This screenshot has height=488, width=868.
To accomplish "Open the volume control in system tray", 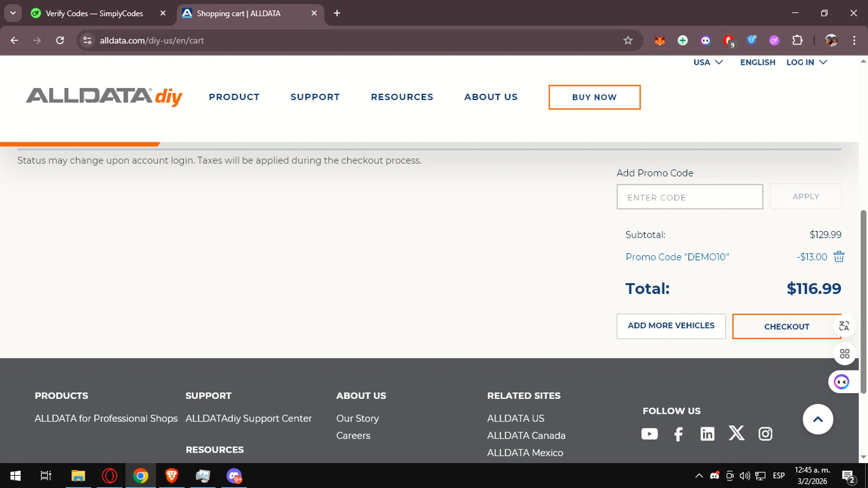I will pyautogui.click(x=745, y=476).
